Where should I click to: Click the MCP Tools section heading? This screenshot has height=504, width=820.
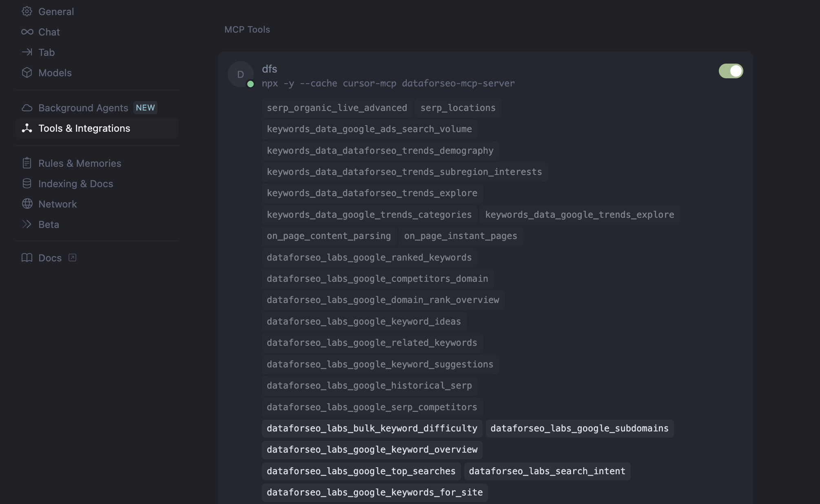(247, 29)
